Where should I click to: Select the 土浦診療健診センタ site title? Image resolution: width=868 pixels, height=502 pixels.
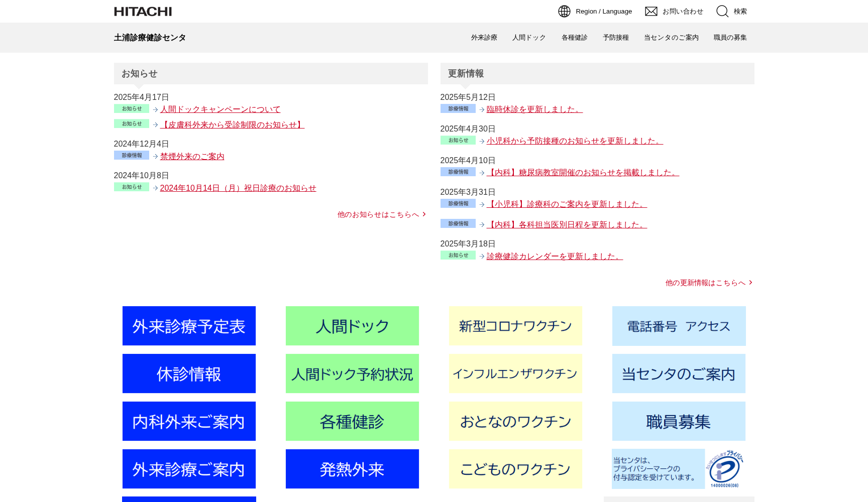(x=149, y=37)
